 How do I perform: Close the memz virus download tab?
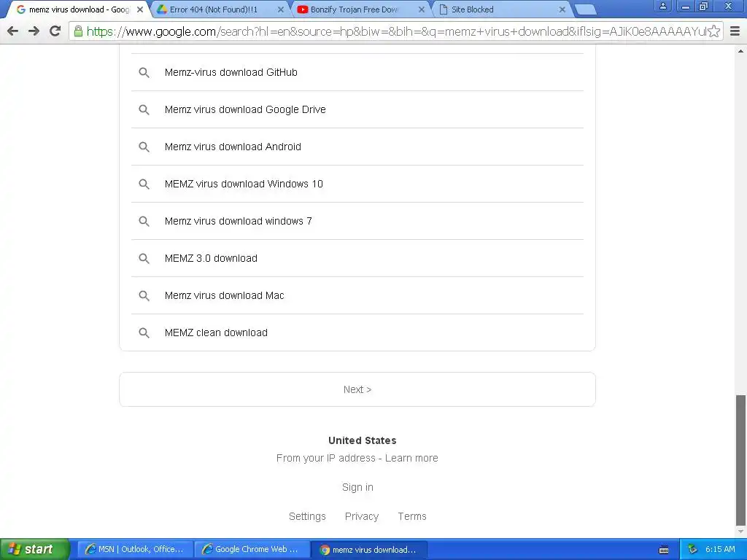[140, 9]
